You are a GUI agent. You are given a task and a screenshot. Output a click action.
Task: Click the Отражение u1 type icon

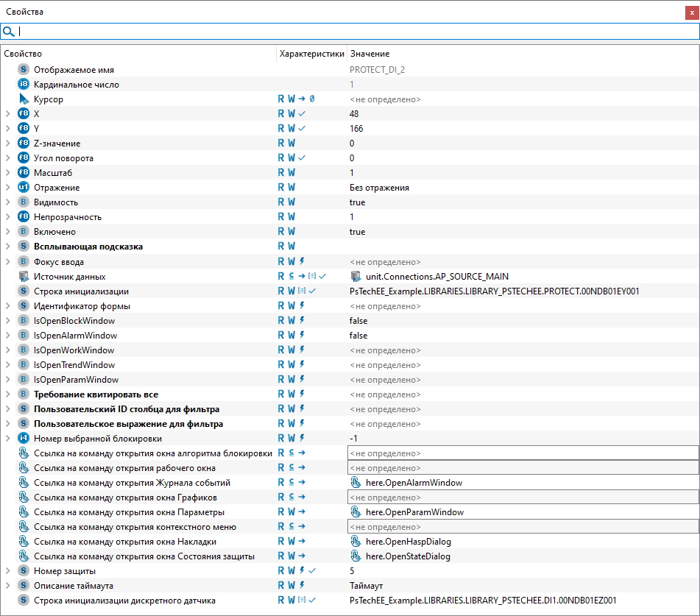24,188
